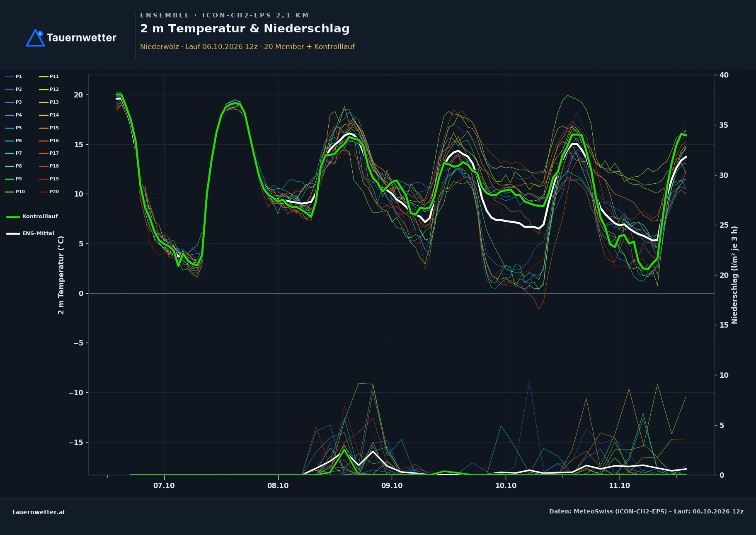Select the P20 legend label
Image resolution: width=756 pixels, height=535 pixels.
point(54,192)
